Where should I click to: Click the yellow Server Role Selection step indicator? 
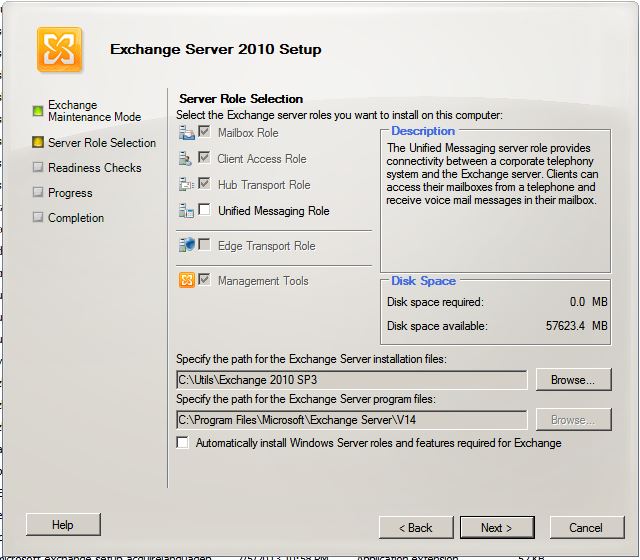(38, 142)
